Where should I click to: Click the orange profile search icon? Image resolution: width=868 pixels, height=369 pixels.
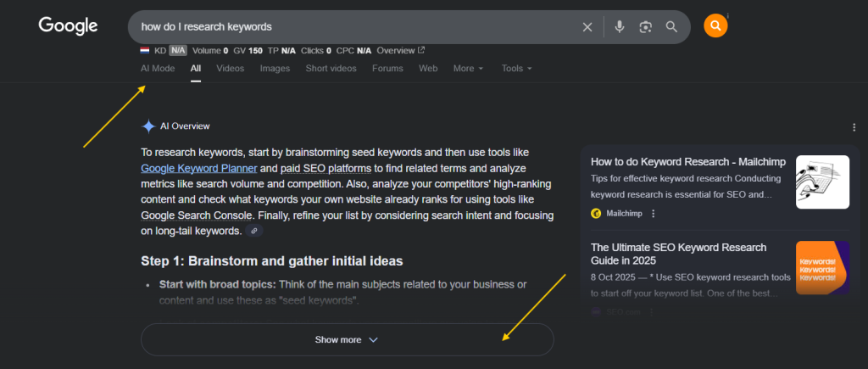(x=715, y=26)
